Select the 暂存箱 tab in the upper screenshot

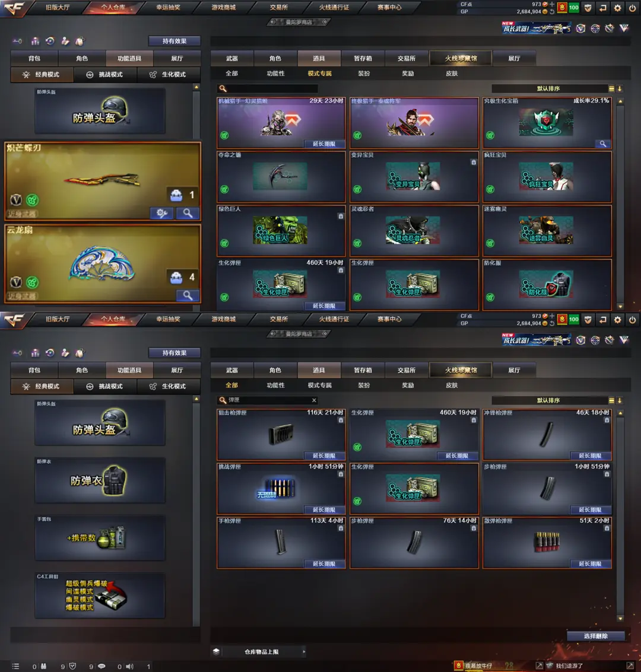pyautogui.click(x=363, y=58)
